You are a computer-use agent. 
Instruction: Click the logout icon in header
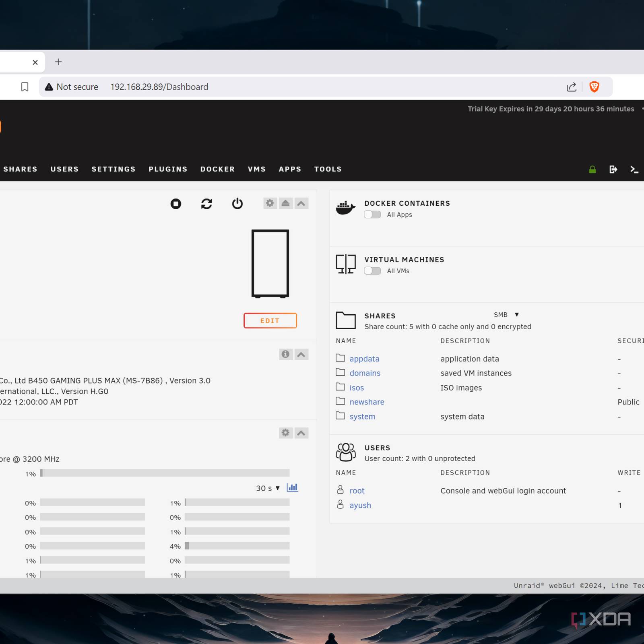pos(613,169)
